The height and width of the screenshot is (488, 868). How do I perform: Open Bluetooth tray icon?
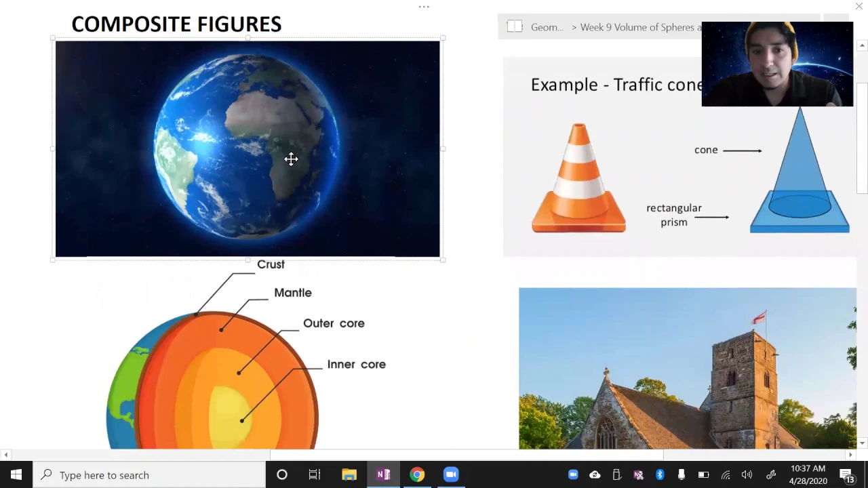point(660,475)
